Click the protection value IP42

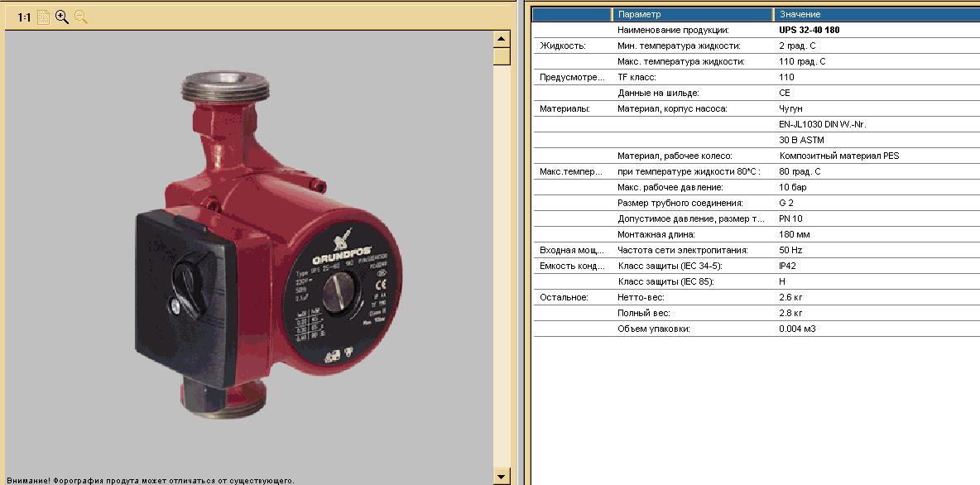tap(787, 266)
